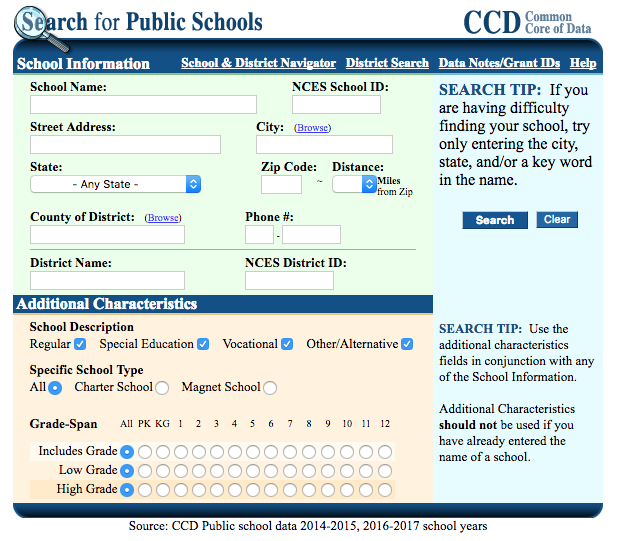Go to District Search
The width and height of the screenshot is (617, 541).
tap(387, 63)
